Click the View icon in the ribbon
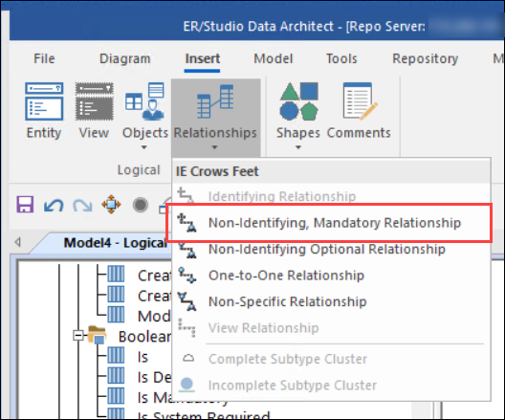Screen dimensions: 505x420 pos(94,101)
